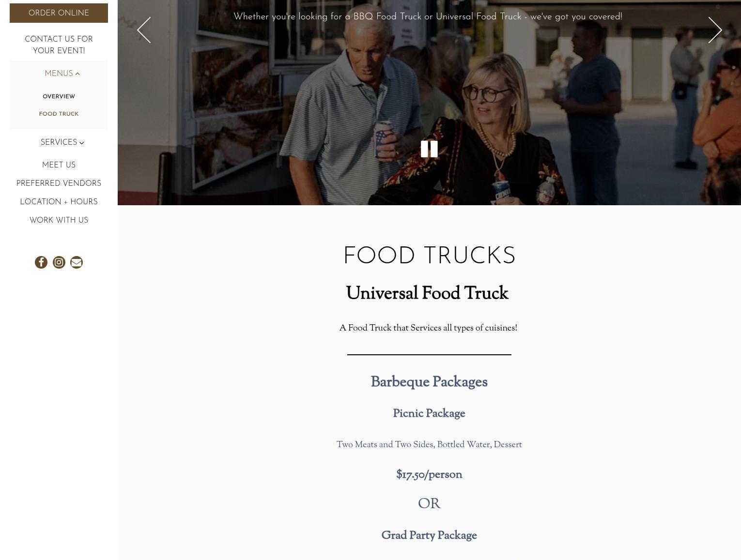Expand the Services dropdown
Image resolution: width=741 pixels, height=560 pixels.
click(x=62, y=142)
